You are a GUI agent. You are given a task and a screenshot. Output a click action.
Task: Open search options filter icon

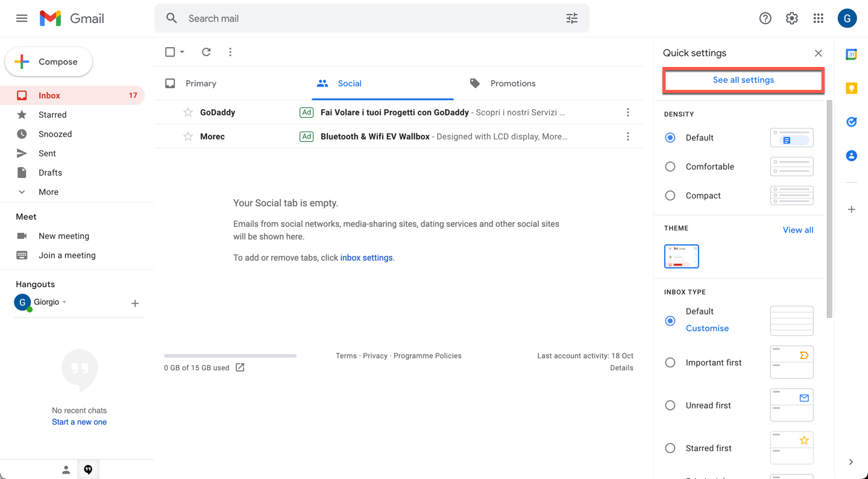coord(572,18)
